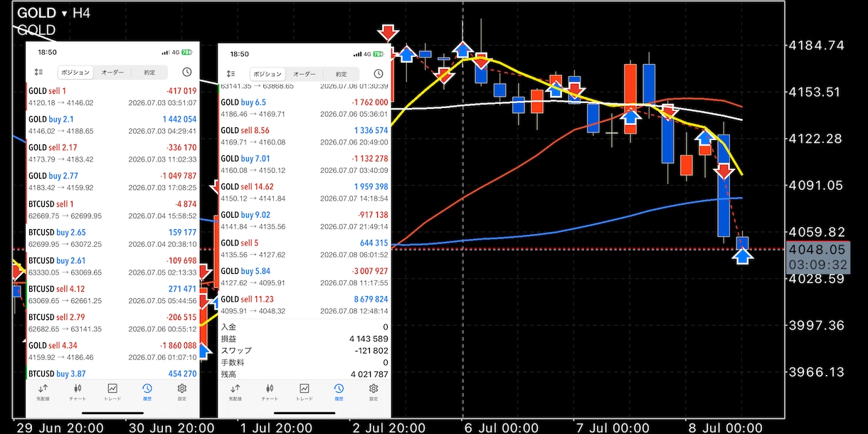Screen dimensions: 868x434
Task: Select 約定 segment in right phone
Action: [x=341, y=73]
